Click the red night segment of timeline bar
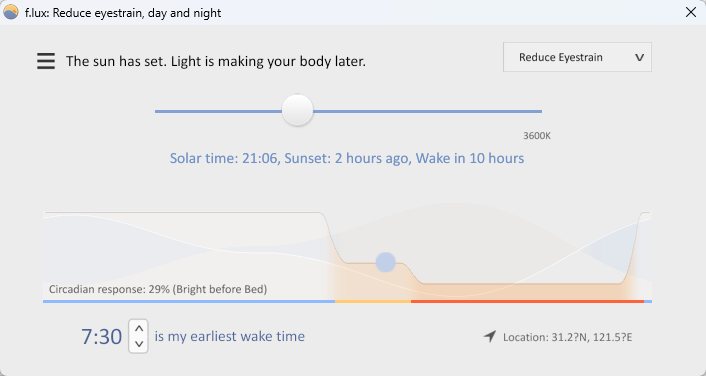 (527, 301)
